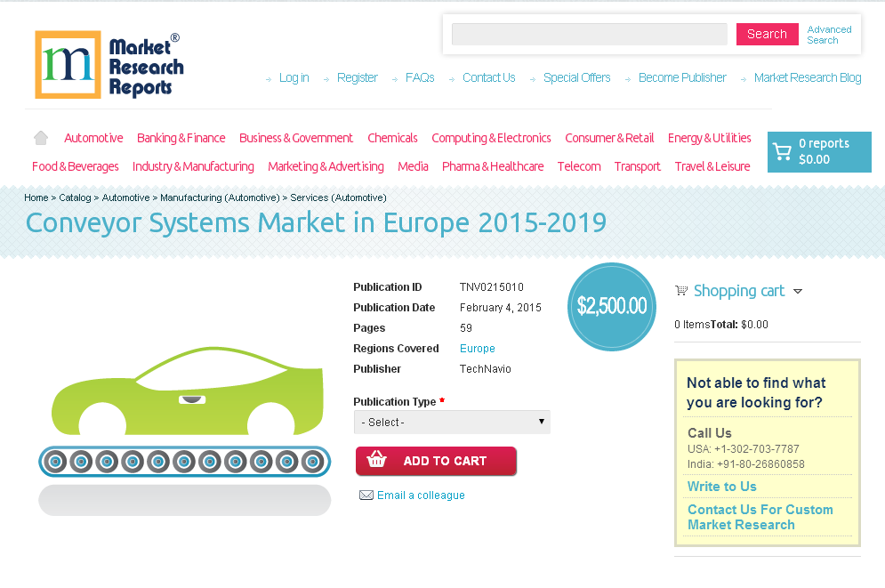This screenshot has height=588, width=885.
Task: Select the home icon in the category bar
Action: click(40, 138)
